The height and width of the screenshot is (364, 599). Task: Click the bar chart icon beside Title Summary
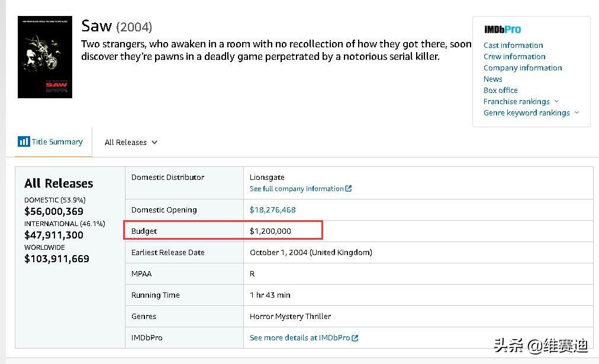coord(24,141)
